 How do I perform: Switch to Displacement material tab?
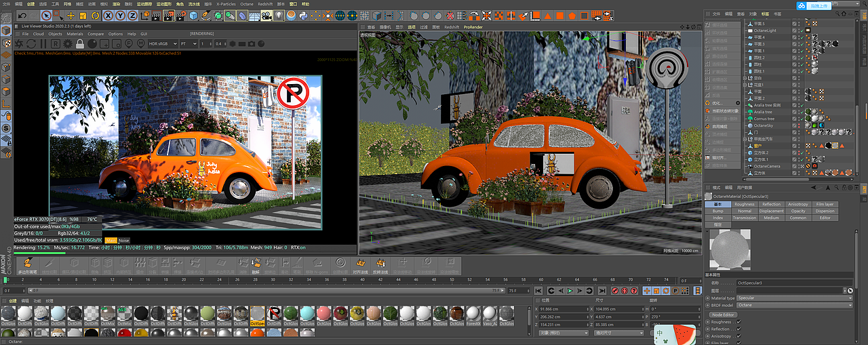click(x=772, y=211)
